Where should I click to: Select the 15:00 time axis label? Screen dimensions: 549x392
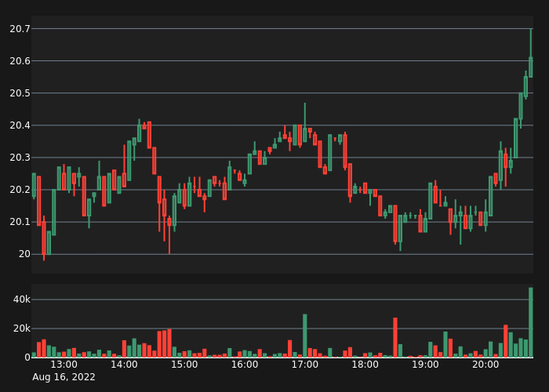coord(184,365)
